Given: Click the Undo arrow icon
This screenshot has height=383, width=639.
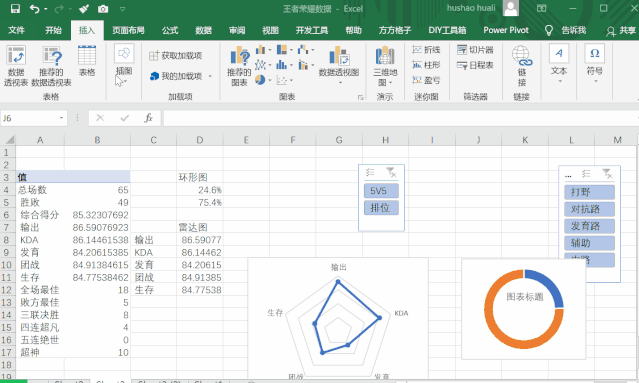Looking at the screenshot, I should 35,9.
